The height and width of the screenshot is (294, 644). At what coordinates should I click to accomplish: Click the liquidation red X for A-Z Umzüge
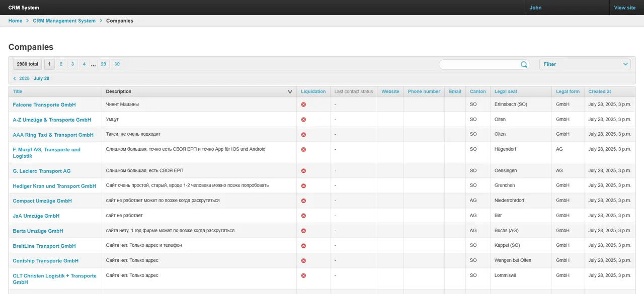(x=303, y=120)
